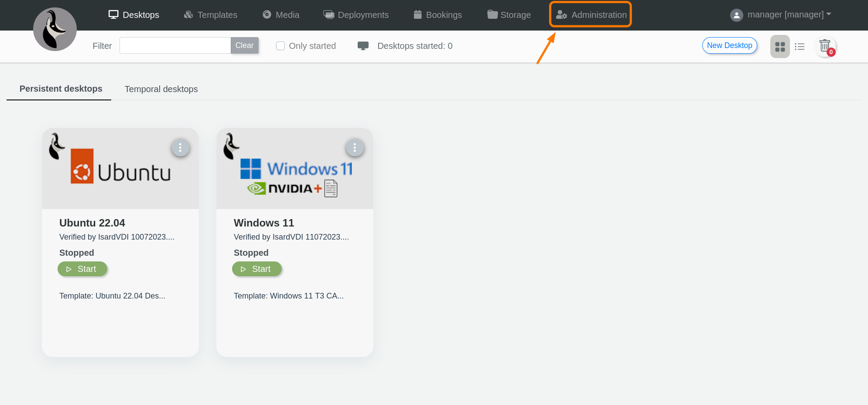Create a New Desktop
The width and height of the screenshot is (868, 405).
(x=729, y=45)
